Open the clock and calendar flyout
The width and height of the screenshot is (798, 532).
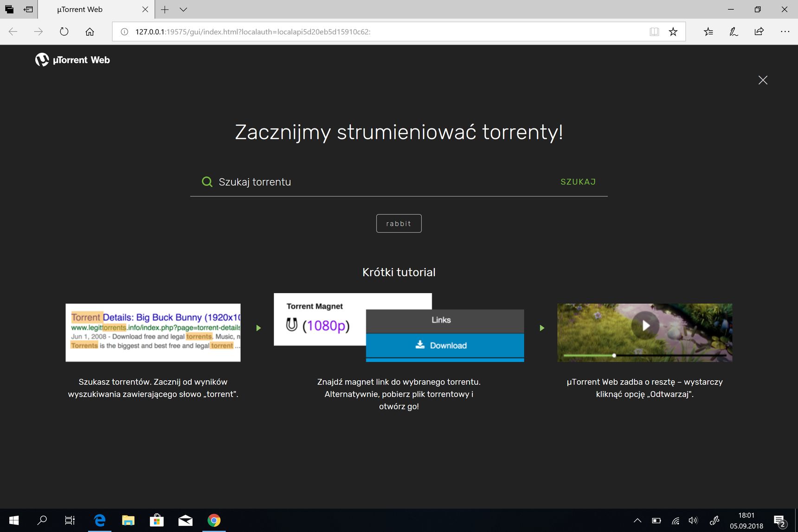747,520
